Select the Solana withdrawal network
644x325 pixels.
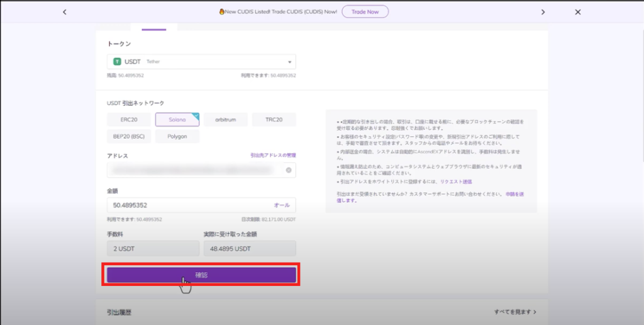[x=177, y=120]
